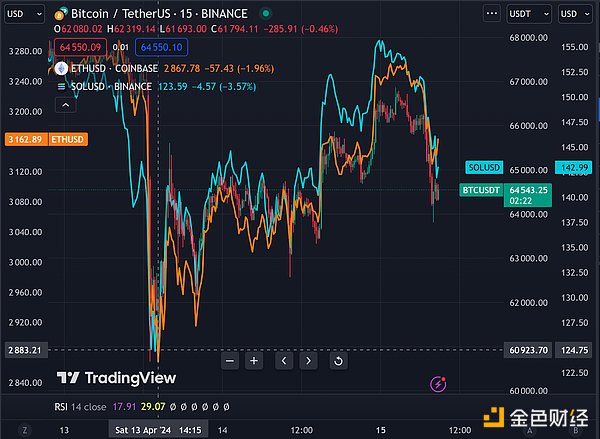This screenshot has height=439, width=600.
Task: Select the RSI 14 close indicator label
Action: [79, 407]
